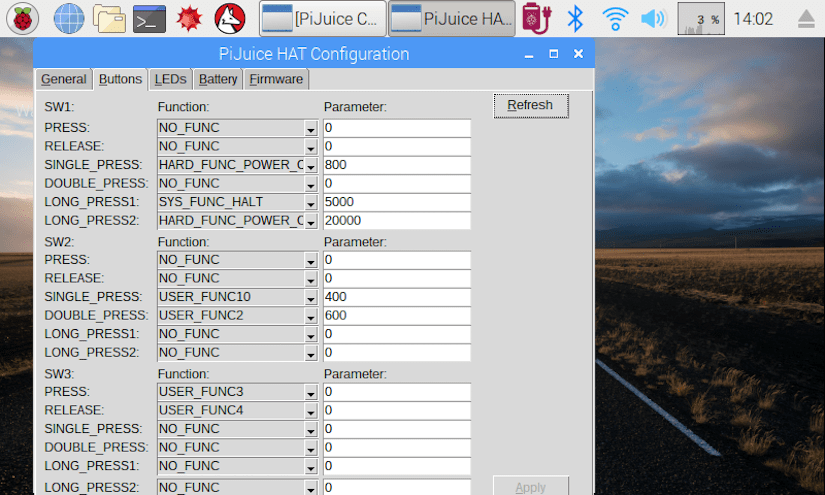Screen dimensions: 825x495
Task: Click the eject icon in the panel
Action: 806,19
